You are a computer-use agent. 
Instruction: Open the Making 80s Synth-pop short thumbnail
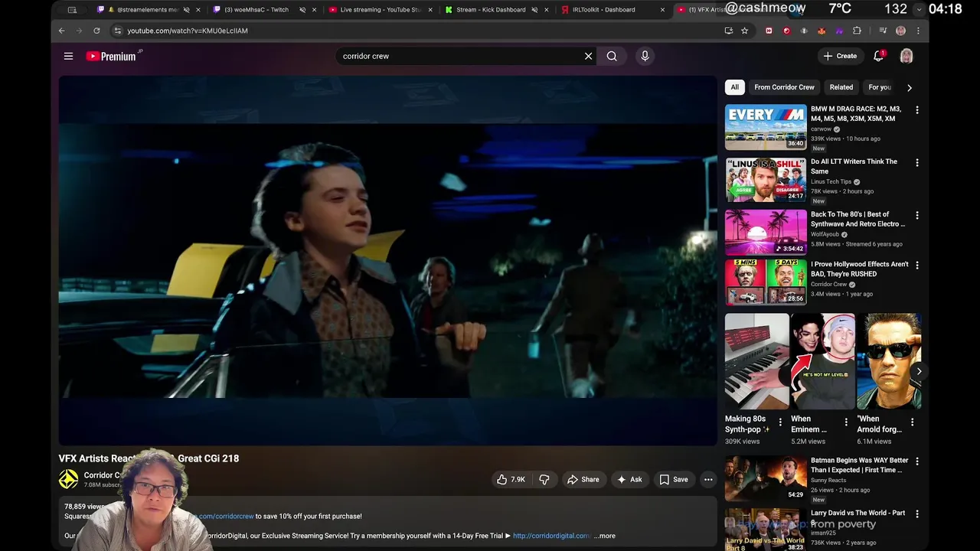pos(756,361)
